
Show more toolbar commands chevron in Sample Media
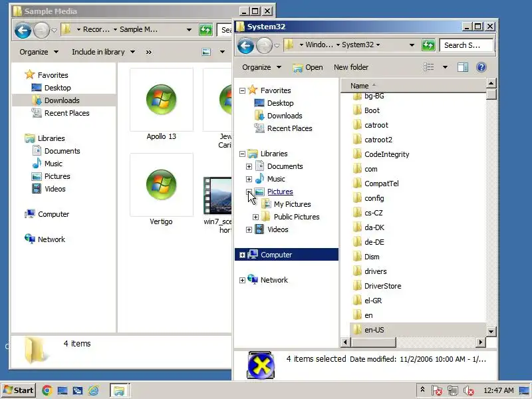tap(148, 52)
